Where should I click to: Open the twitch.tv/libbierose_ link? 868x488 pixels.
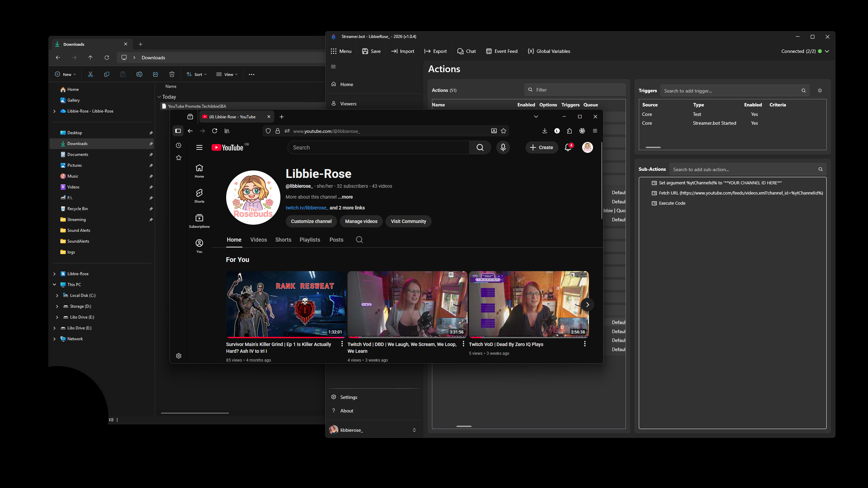(307, 208)
